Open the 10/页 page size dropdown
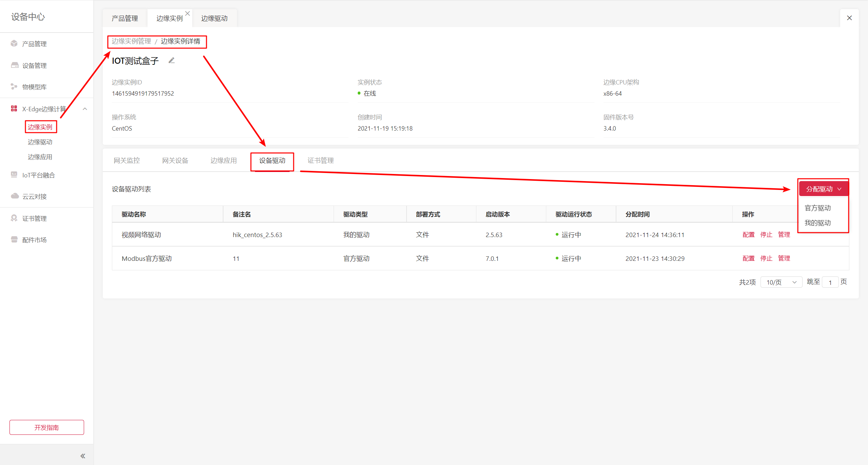The width and height of the screenshot is (868, 465). 781,282
